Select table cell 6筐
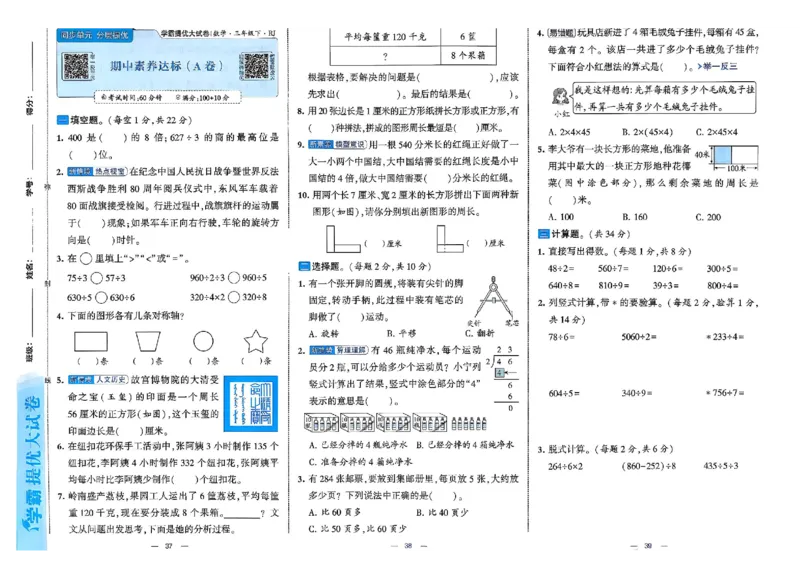The height and width of the screenshot is (566, 800). pyautogui.click(x=468, y=37)
